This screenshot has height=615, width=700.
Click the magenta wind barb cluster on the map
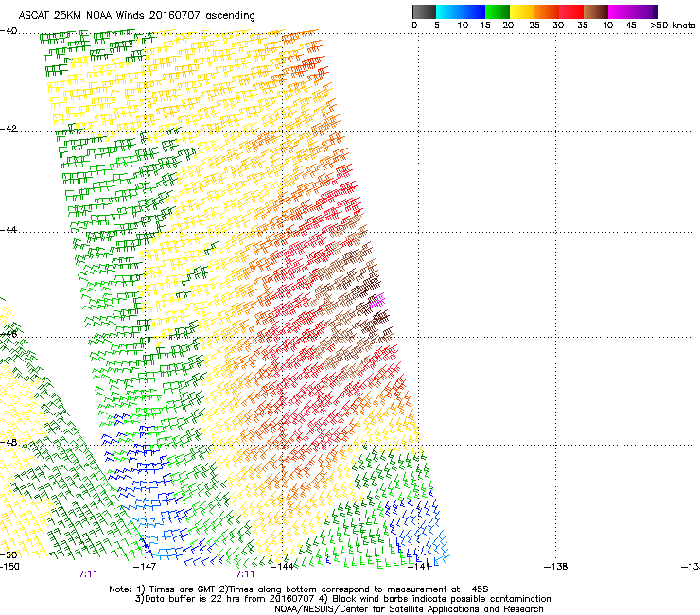(x=377, y=301)
